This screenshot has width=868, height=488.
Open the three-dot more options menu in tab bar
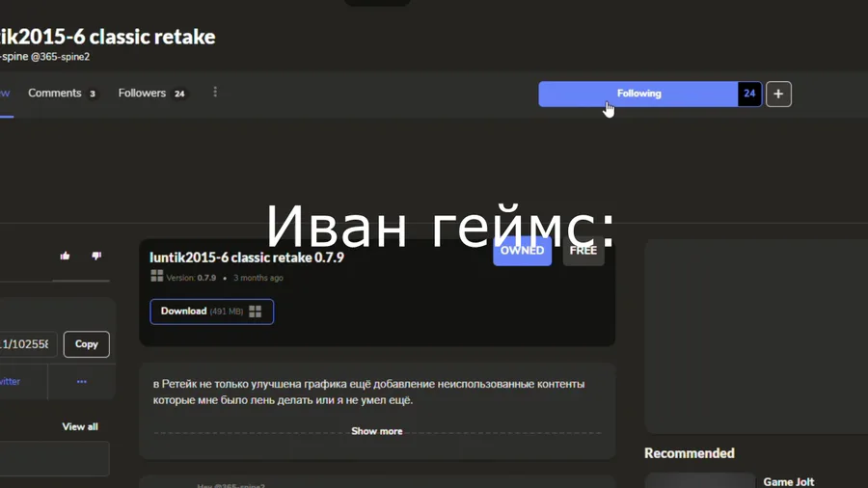[x=215, y=93]
